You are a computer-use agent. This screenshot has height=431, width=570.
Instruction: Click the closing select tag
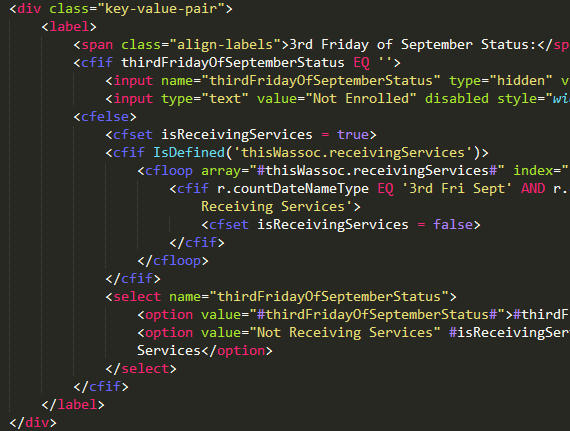click(x=141, y=368)
